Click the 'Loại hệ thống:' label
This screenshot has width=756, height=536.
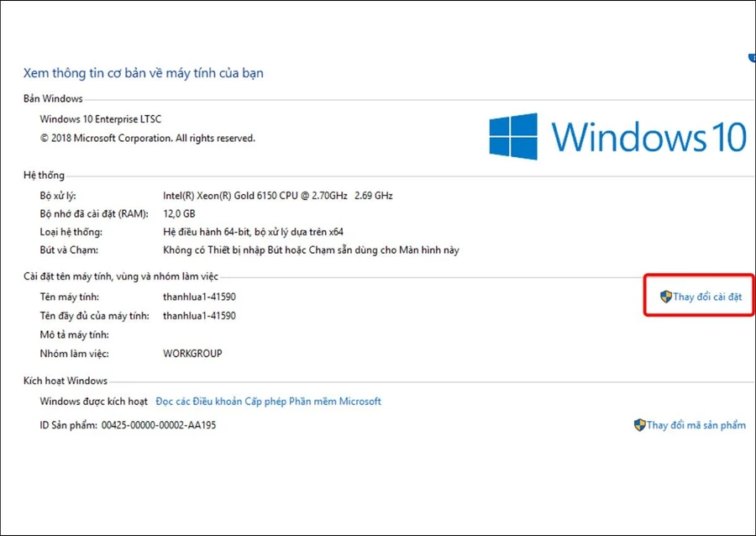71,233
